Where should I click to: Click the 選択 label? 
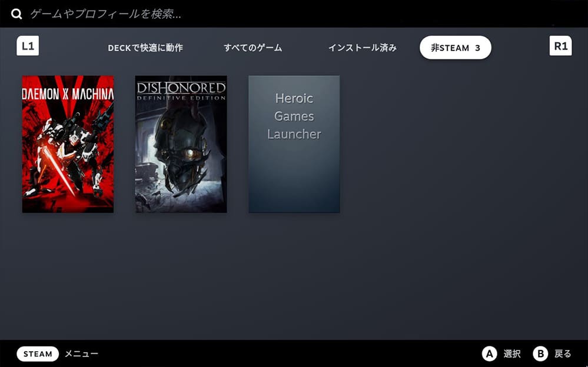[512, 354]
